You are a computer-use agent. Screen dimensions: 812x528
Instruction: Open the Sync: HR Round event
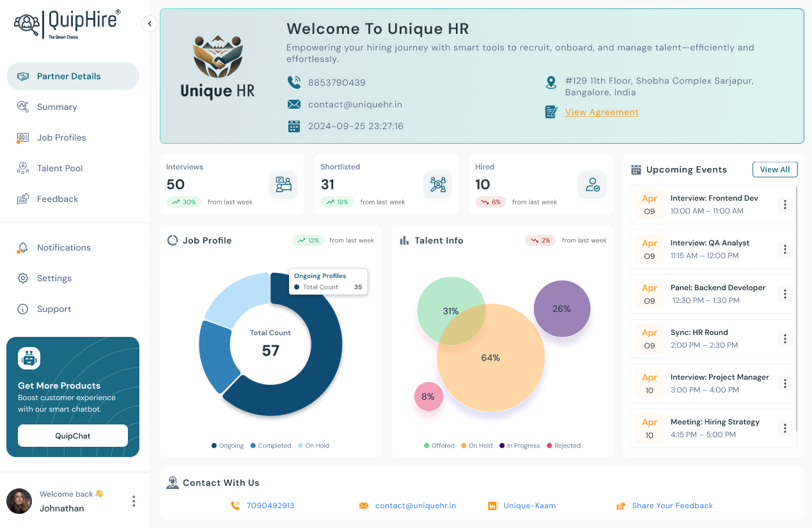[713, 339]
